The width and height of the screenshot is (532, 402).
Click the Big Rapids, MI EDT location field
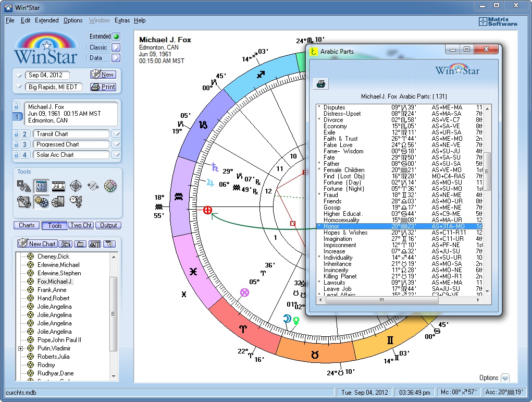point(53,87)
